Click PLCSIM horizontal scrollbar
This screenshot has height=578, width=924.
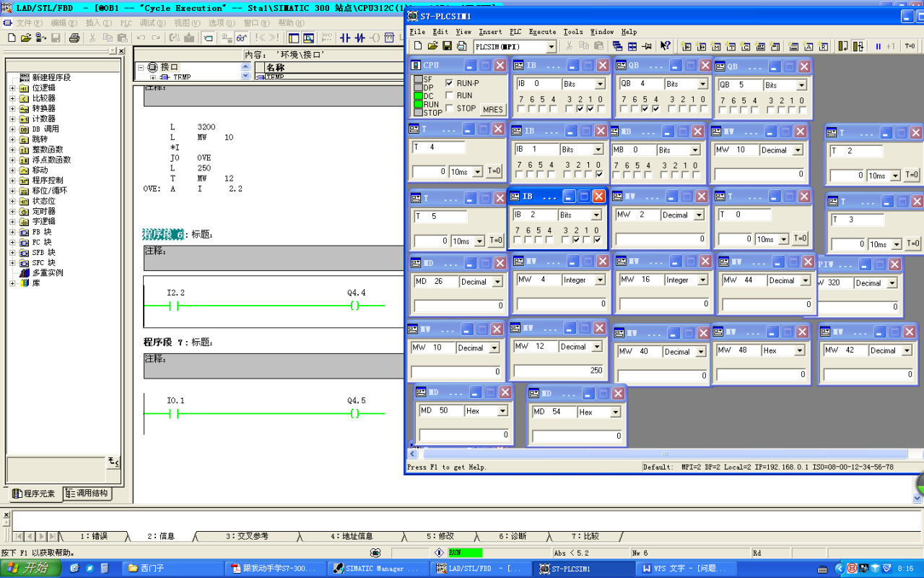pyautogui.click(x=664, y=454)
